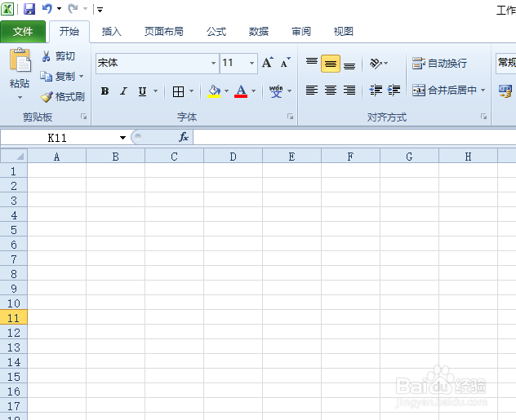Click the Redo arrow icon
This screenshot has height=420, width=516.
tap(73, 9)
